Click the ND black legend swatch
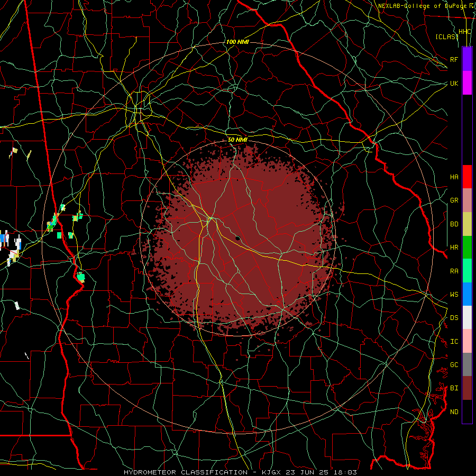This screenshot has height=476, width=476. (467, 411)
